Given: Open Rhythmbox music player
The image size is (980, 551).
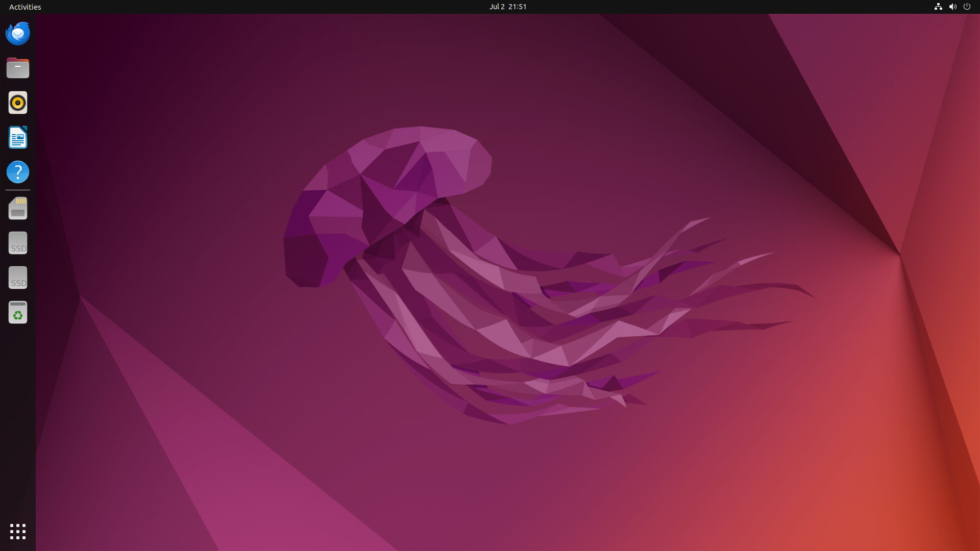Looking at the screenshot, I should tap(18, 103).
